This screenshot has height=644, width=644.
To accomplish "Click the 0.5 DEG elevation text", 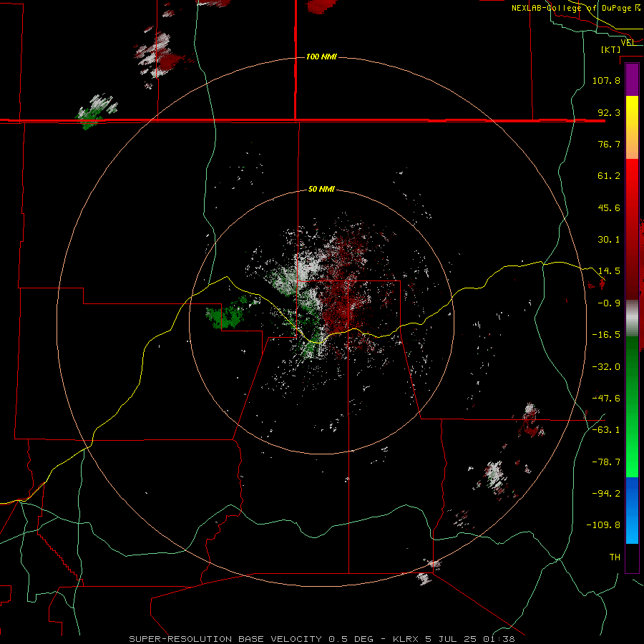I will coord(351,639).
